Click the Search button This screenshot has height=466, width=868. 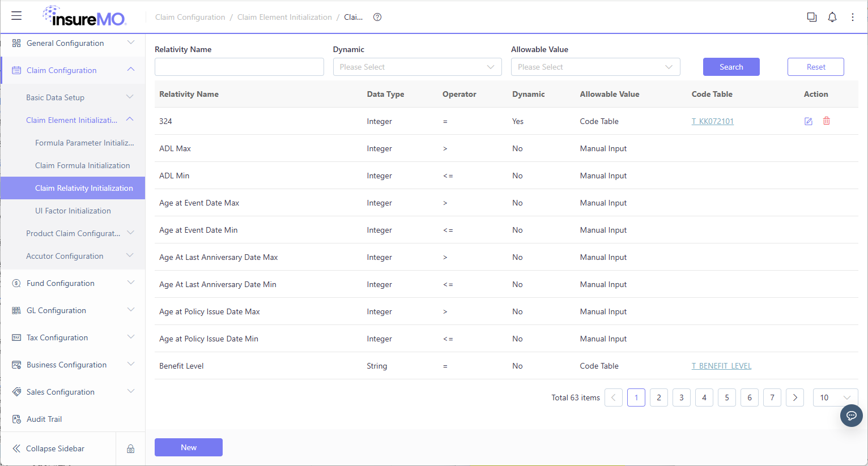pos(731,67)
